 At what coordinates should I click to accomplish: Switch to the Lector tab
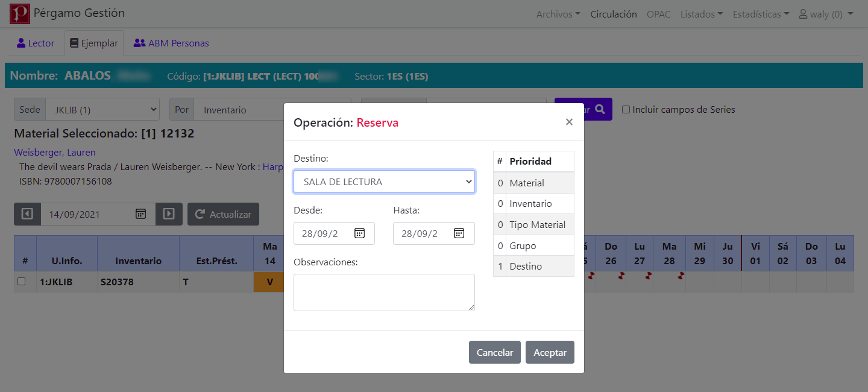click(36, 43)
